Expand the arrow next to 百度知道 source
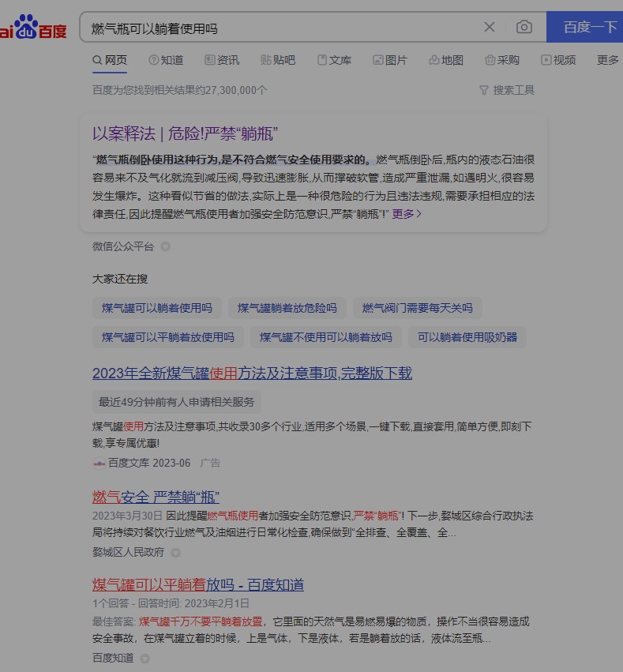 [x=145, y=658]
